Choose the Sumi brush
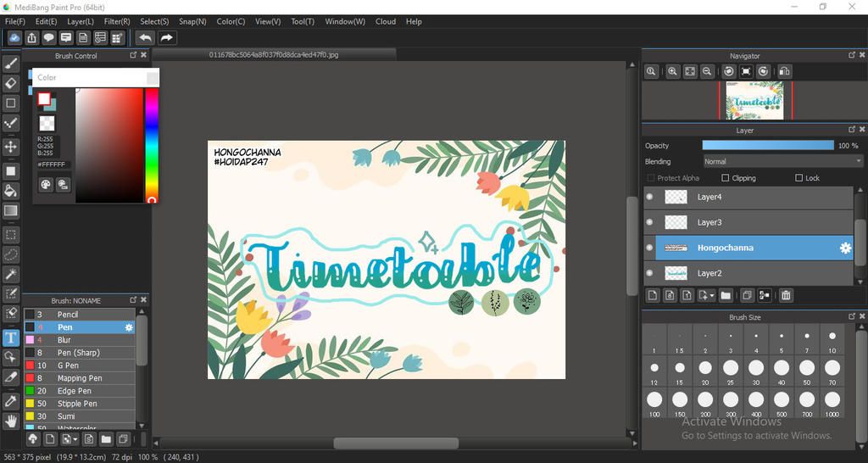868x463 pixels. [x=79, y=416]
